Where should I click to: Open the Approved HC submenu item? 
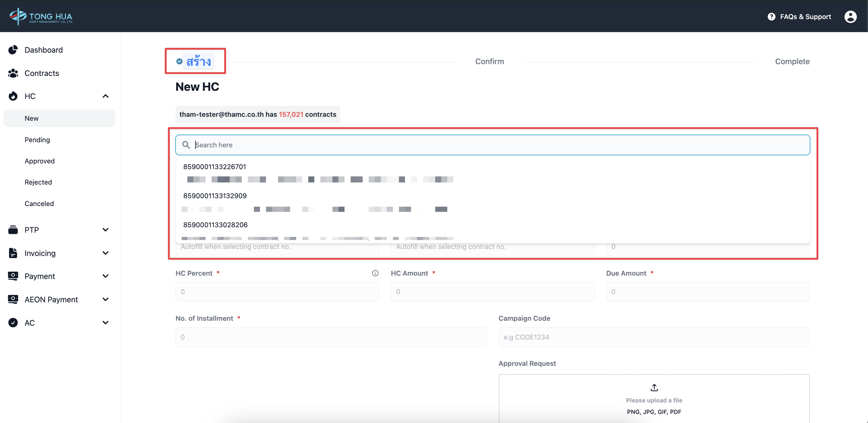coord(39,161)
